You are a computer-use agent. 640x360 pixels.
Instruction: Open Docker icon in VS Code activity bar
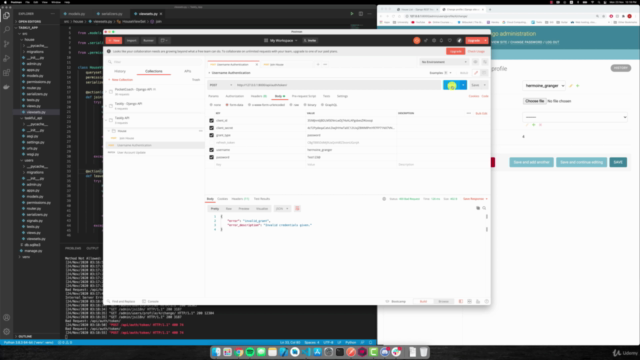pyautogui.click(x=7, y=87)
